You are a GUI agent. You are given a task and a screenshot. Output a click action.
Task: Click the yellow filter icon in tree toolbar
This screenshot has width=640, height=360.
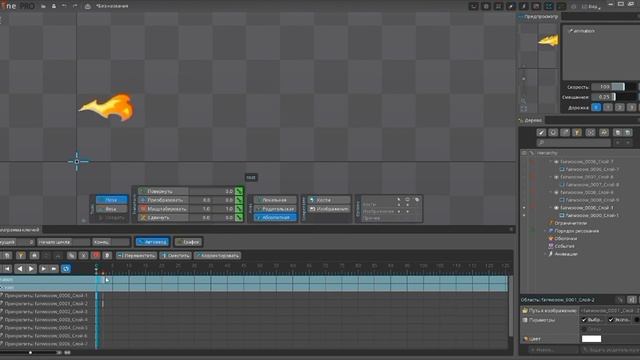pyautogui.click(x=577, y=132)
